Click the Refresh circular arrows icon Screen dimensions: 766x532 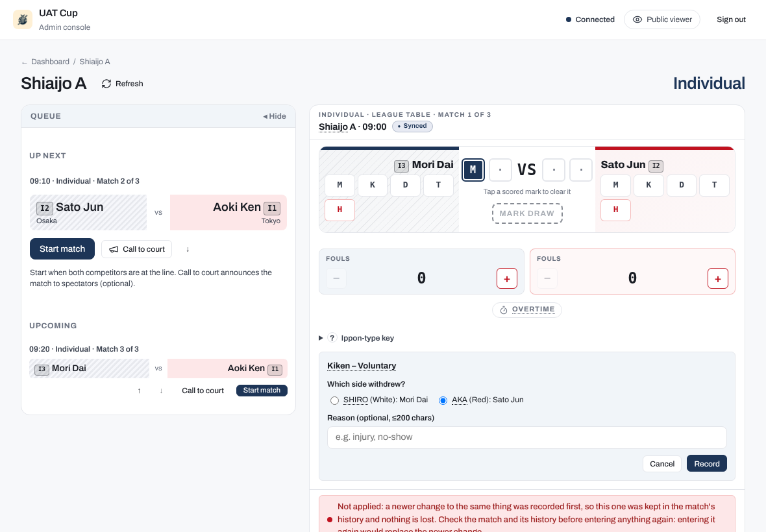click(x=106, y=84)
